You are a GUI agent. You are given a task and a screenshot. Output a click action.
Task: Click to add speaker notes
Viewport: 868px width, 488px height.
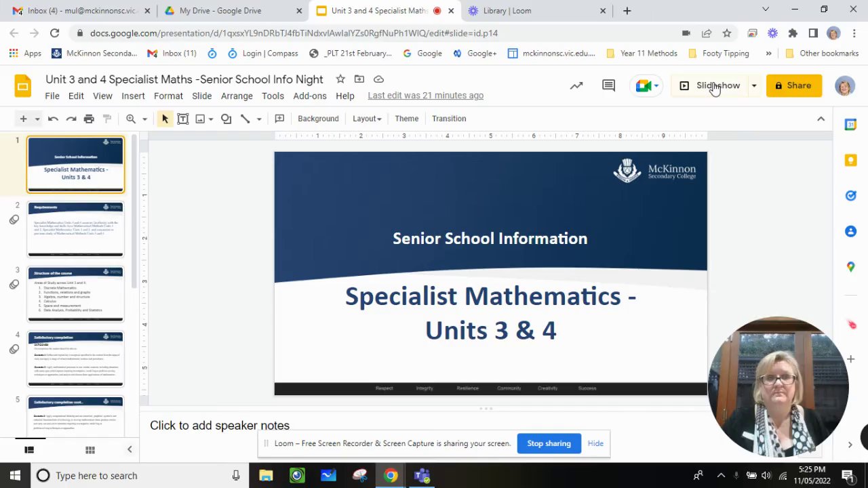[220, 426]
